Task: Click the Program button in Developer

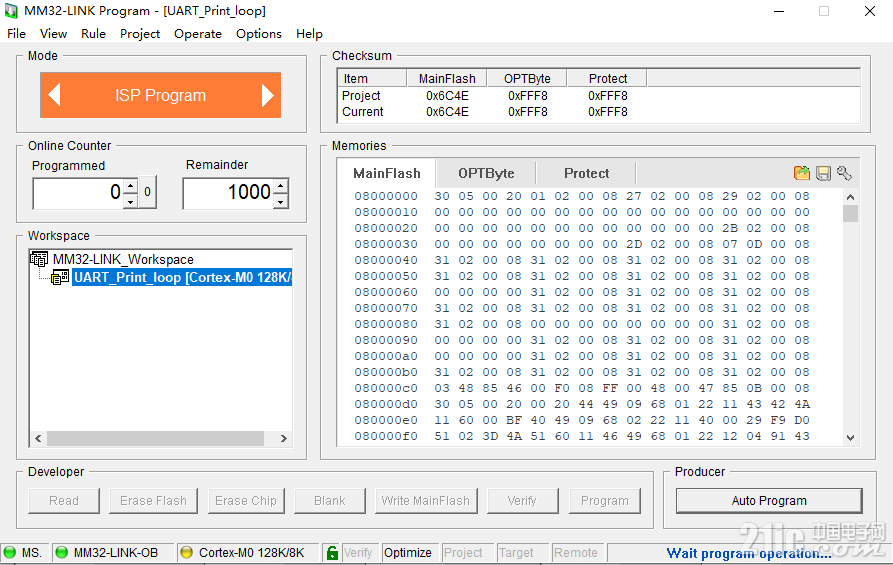Action: tap(605, 501)
